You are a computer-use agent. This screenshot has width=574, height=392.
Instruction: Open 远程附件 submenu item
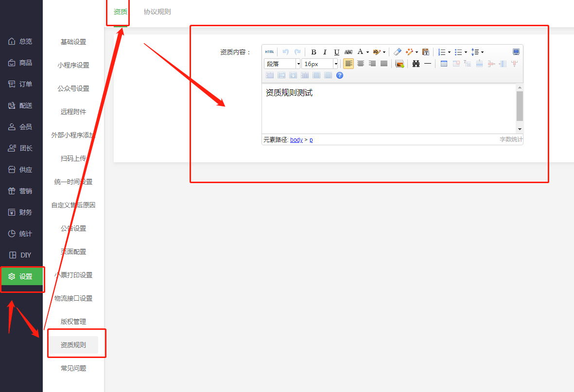click(x=73, y=112)
